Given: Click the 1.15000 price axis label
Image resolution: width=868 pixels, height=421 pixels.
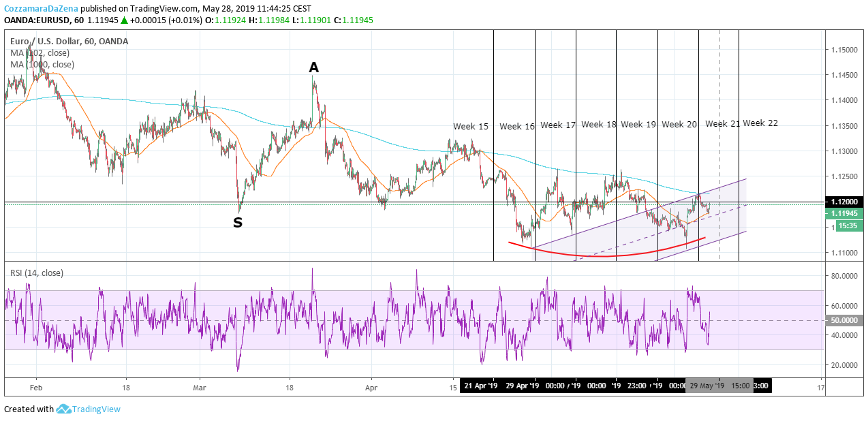Looking at the screenshot, I should [x=843, y=50].
